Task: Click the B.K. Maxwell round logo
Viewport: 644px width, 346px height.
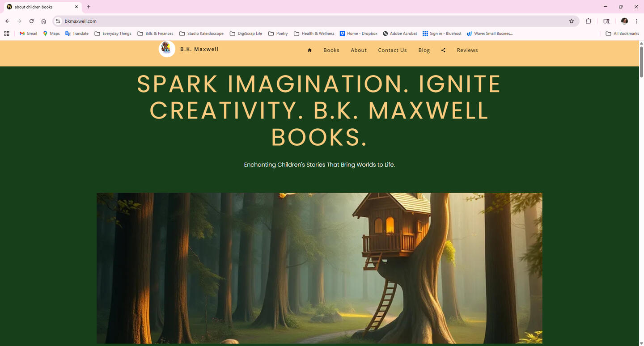Action: [x=167, y=49]
